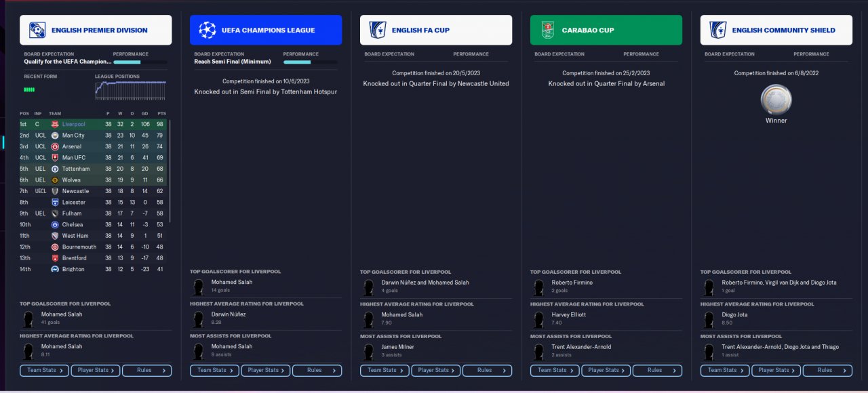Click the Man UFC club badge
868x393 pixels.
(56, 158)
